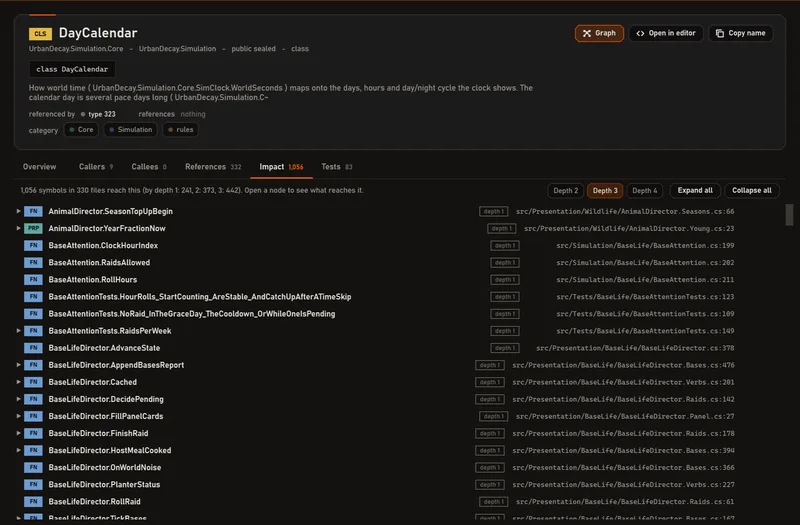Open path BaseAttentionTests.cs:123

[x=645, y=296]
